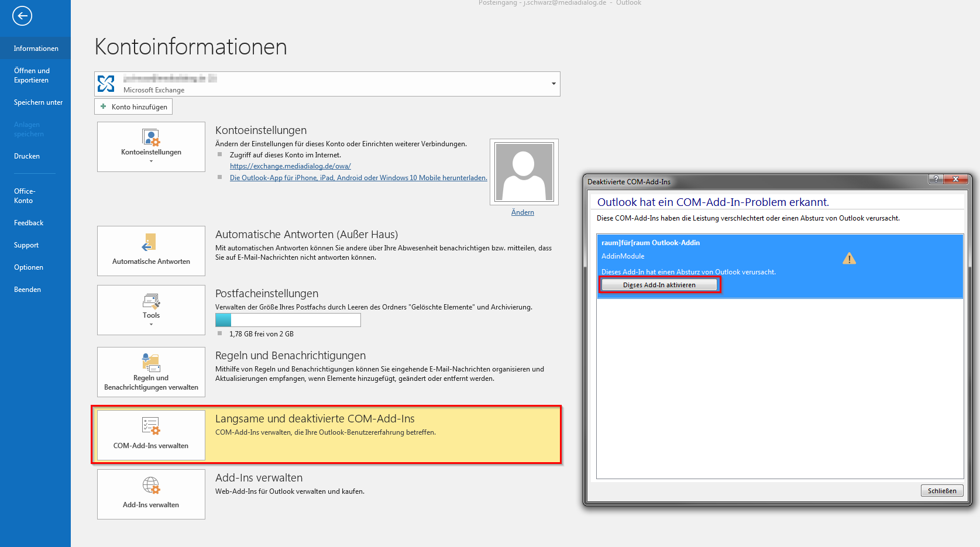Click the Postfacheinstellungen heading

click(x=267, y=294)
